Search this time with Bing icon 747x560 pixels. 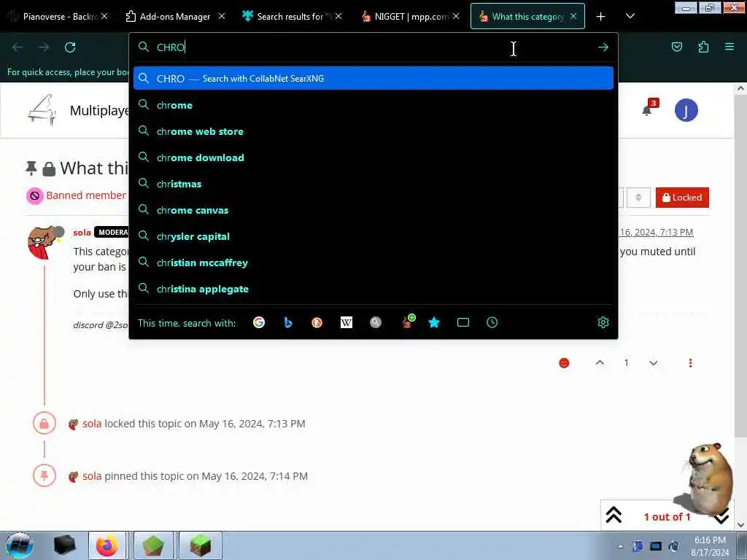(x=287, y=322)
